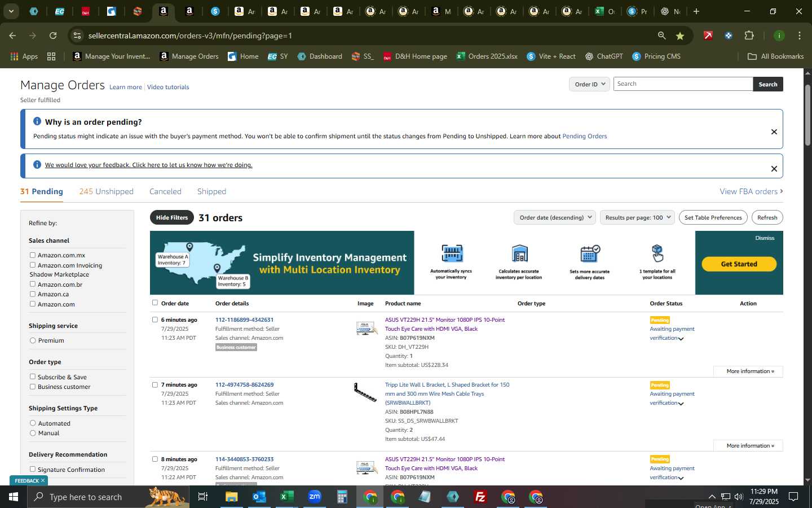812x508 pixels.
Task: Select the order 112-1186899-4342631 row checkbox
Action: tap(155, 319)
